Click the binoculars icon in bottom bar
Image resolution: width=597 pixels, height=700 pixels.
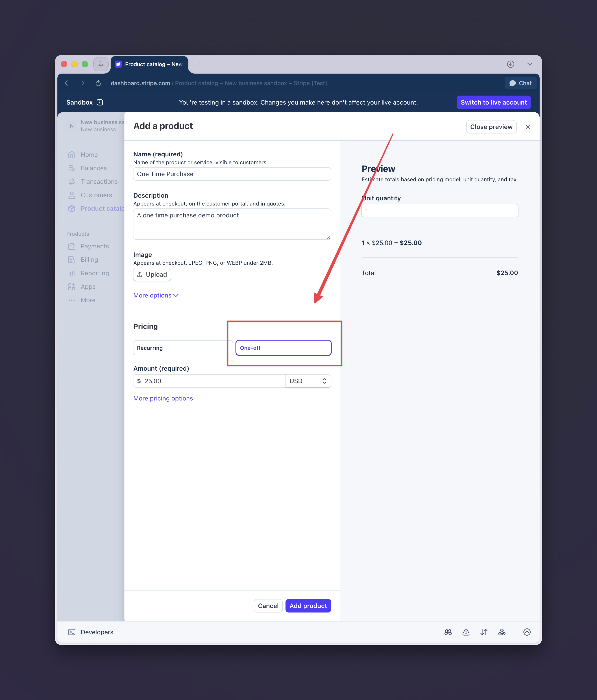coord(448,632)
